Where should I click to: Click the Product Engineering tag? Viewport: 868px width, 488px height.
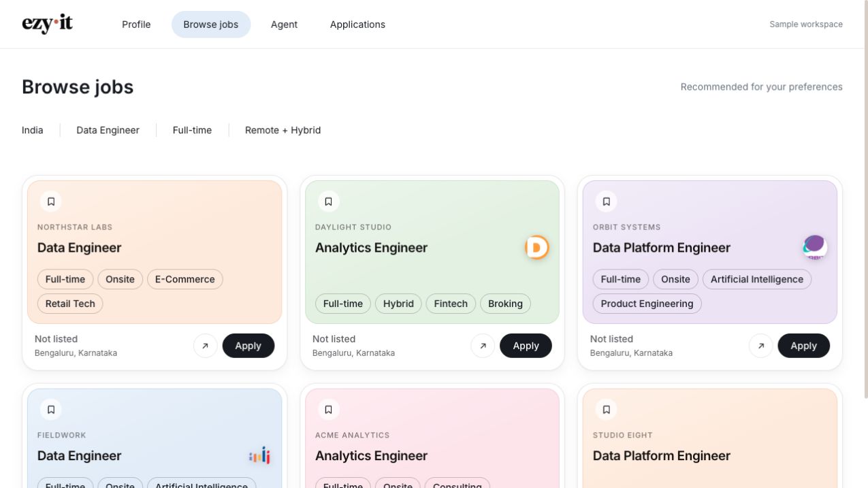(647, 304)
